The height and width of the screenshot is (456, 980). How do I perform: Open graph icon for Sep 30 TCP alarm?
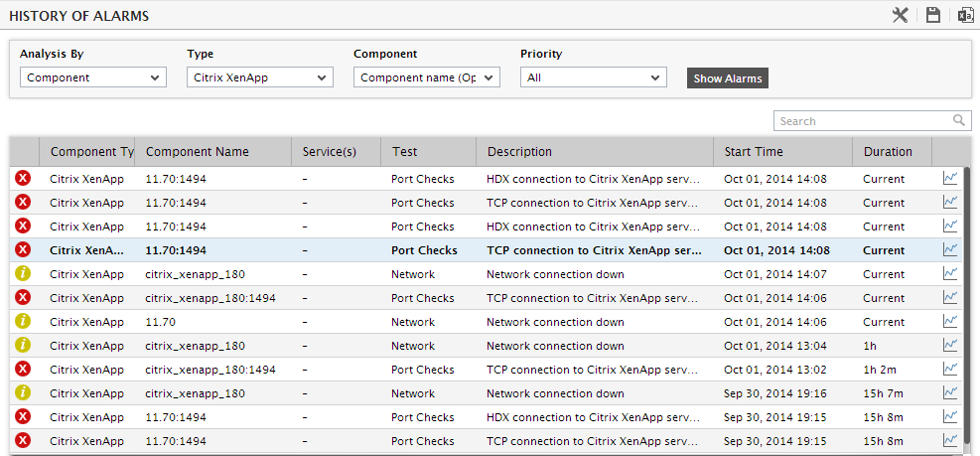tap(950, 440)
